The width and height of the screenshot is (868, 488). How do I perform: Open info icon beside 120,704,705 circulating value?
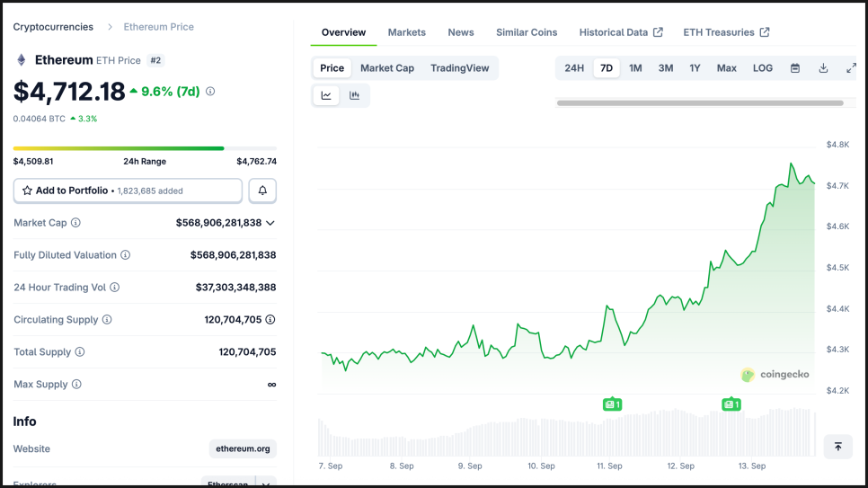270,320
